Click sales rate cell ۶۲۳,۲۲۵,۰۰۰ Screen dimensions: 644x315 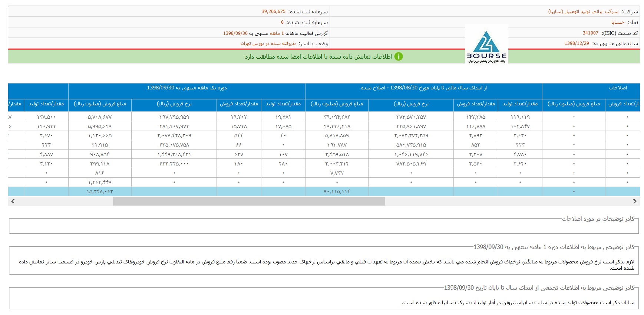click(x=174, y=164)
